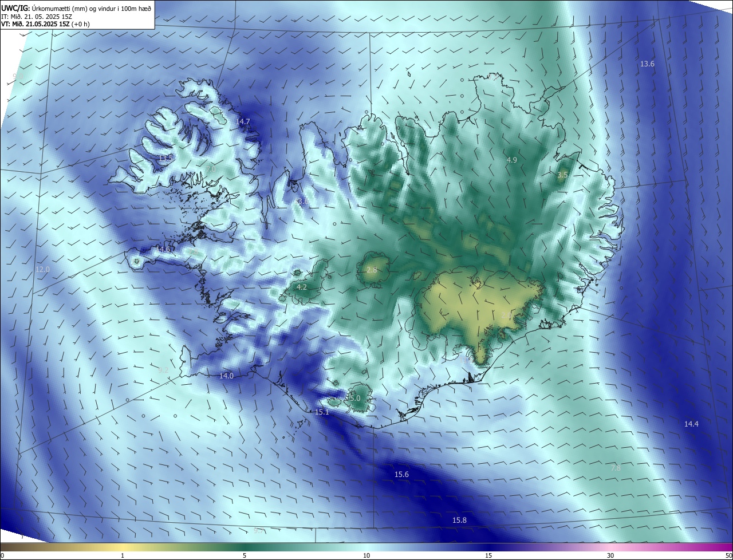Click the colorbar tick label 30
733x560 pixels.
click(610, 555)
